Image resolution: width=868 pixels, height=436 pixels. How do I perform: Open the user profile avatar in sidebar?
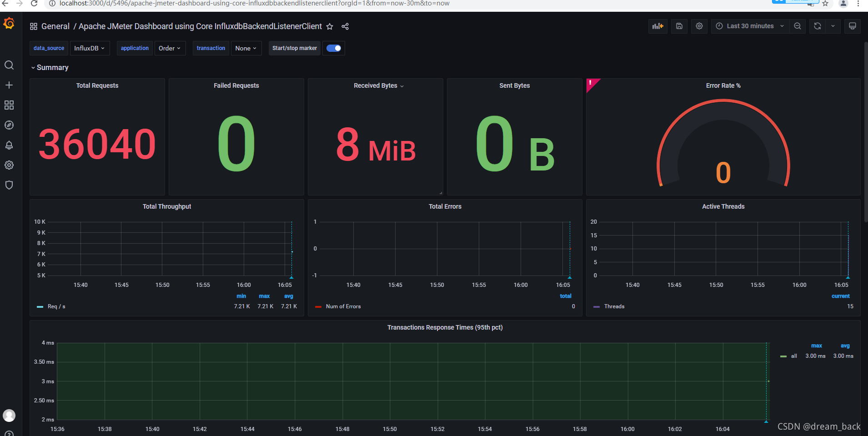(9, 415)
